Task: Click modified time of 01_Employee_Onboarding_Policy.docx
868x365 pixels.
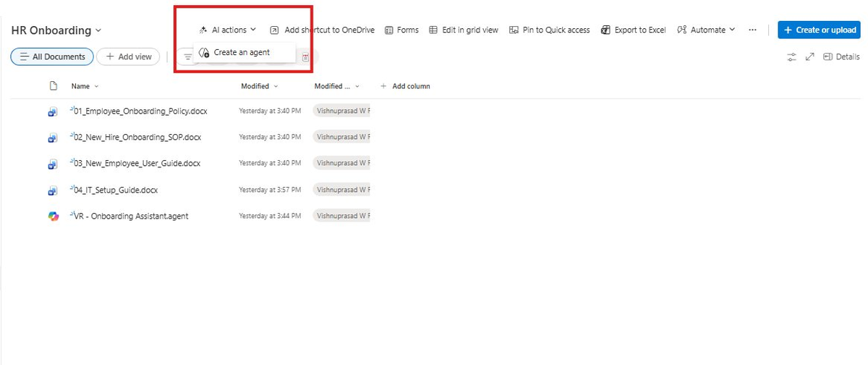Action: pos(270,112)
